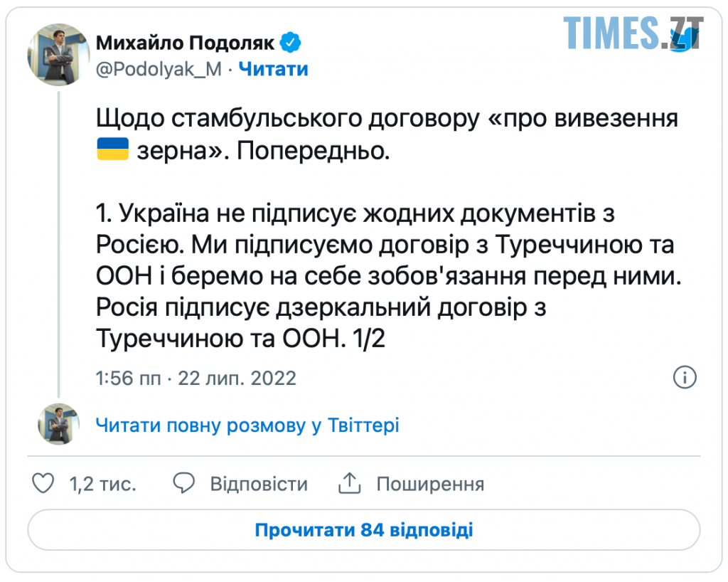Follow via the Читати link

(274, 69)
